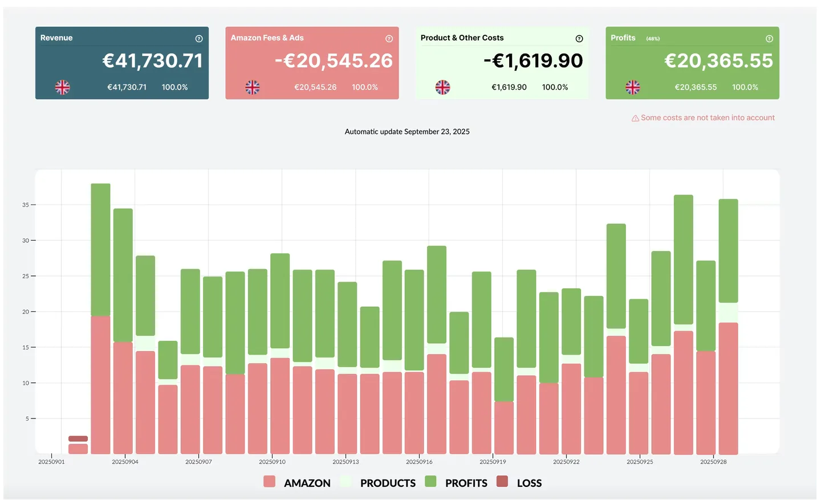Click the Amazon Fees & Ads card title
This screenshot has width=821, height=504.
[267, 38]
